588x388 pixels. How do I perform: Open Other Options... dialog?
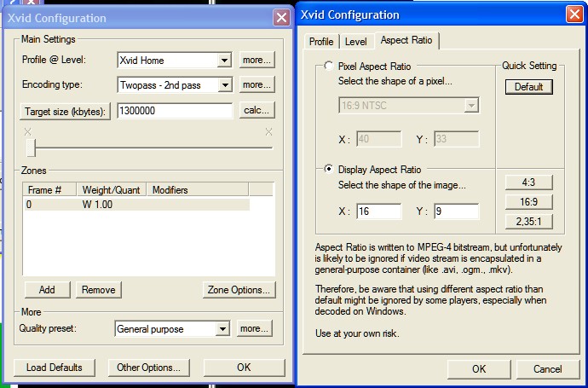pos(149,368)
